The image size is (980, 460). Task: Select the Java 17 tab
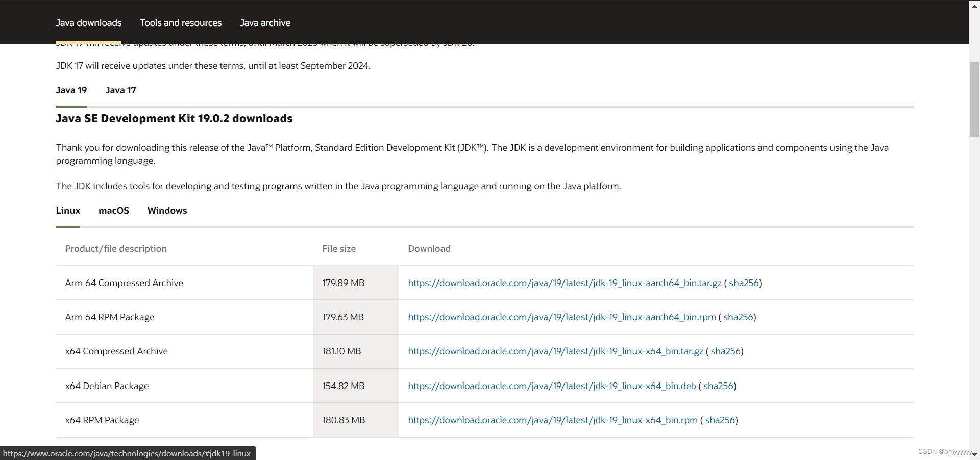[121, 90]
